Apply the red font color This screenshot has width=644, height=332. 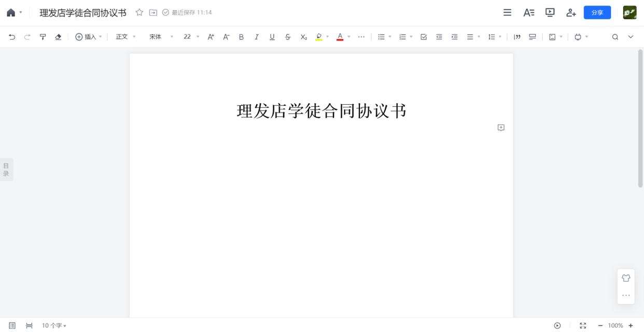point(340,37)
